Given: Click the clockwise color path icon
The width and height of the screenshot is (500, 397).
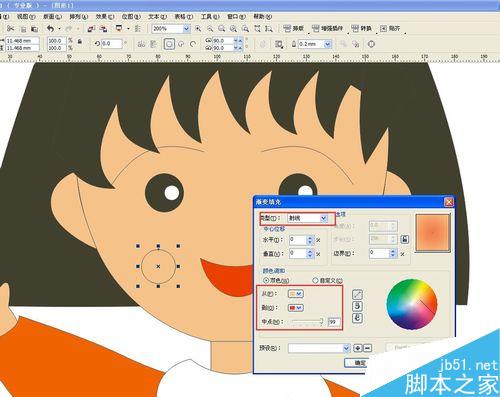Looking at the screenshot, I should point(357,318).
